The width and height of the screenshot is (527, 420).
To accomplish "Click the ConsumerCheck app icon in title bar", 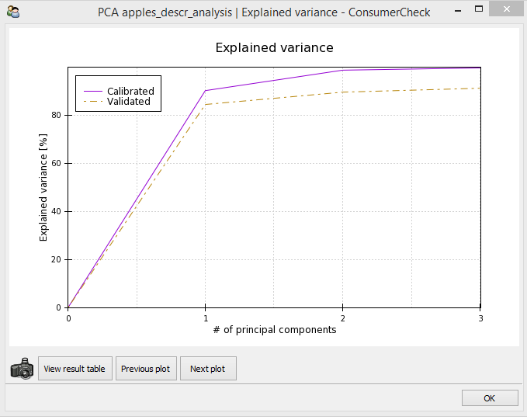I will coord(13,12).
